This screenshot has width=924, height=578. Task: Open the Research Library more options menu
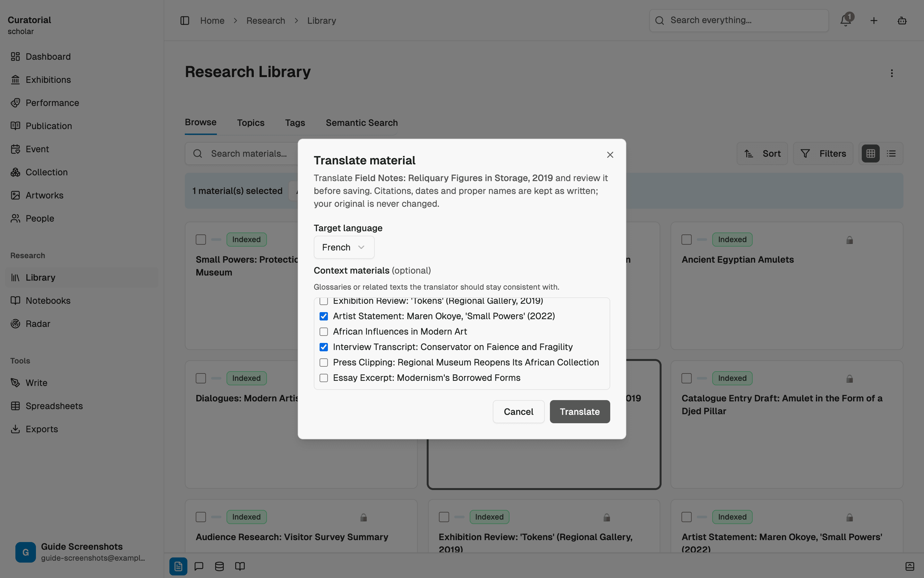point(892,73)
